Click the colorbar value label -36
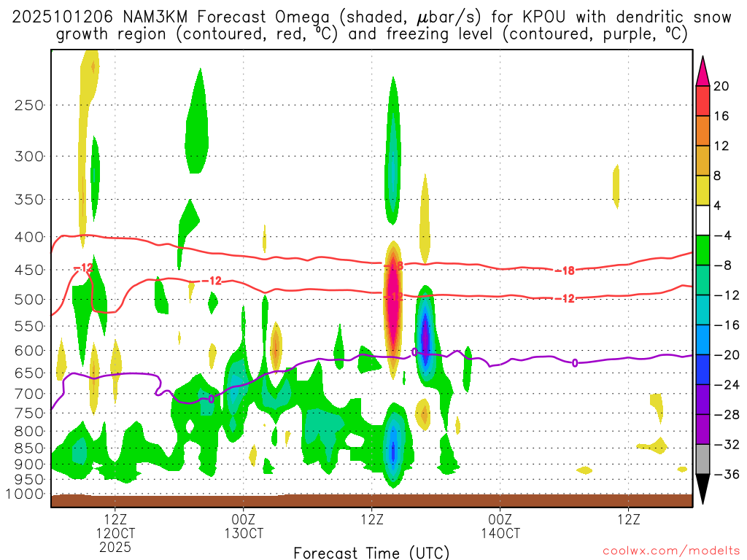Image resolution: width=747 pixels, height=560 pixels. click(727, 474)
